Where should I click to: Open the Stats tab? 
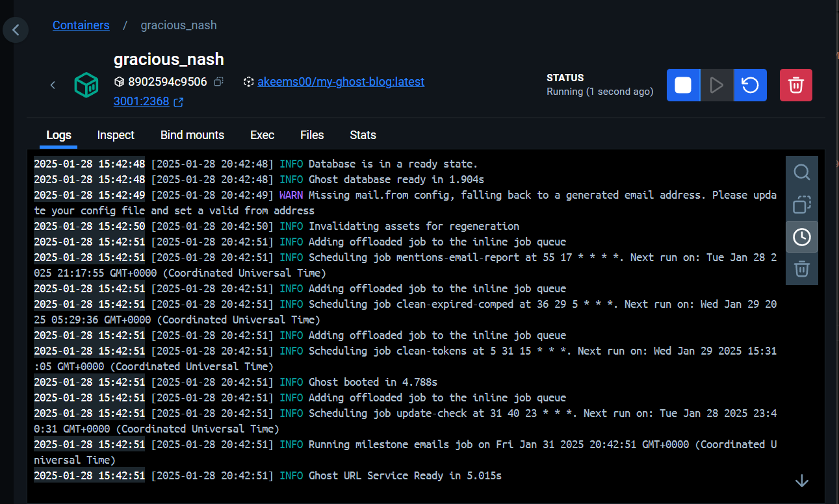[x=363, y=135]
